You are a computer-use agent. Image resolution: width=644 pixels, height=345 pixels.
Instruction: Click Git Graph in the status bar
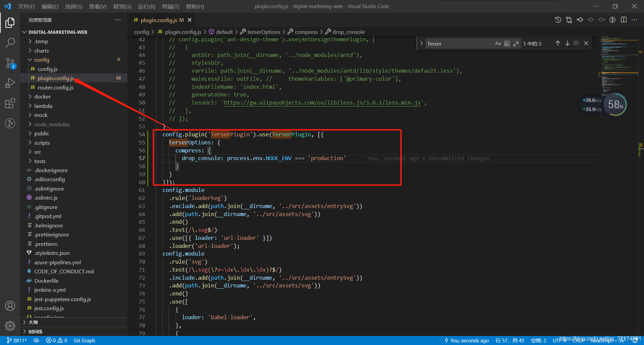tap(84, 340)
